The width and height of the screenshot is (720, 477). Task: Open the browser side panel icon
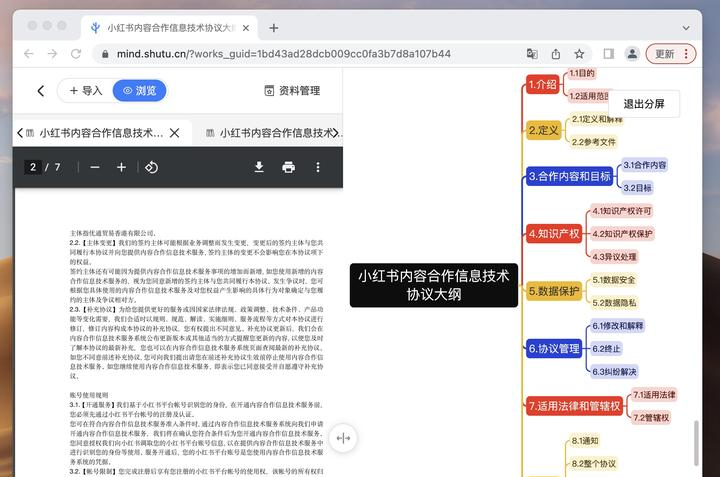(x=609, y=54)
